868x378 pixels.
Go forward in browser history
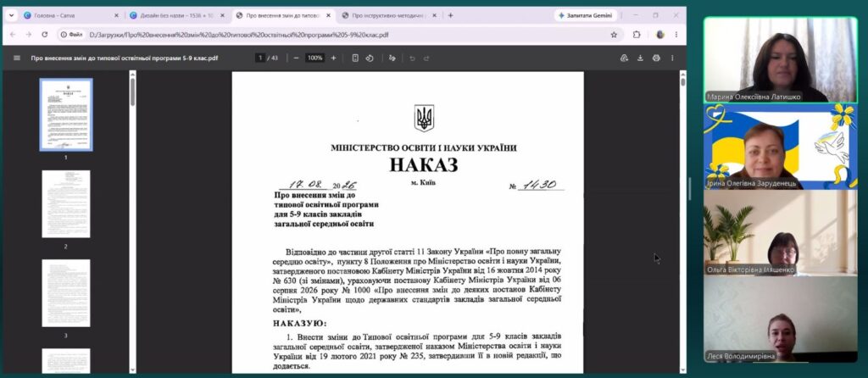29,34
